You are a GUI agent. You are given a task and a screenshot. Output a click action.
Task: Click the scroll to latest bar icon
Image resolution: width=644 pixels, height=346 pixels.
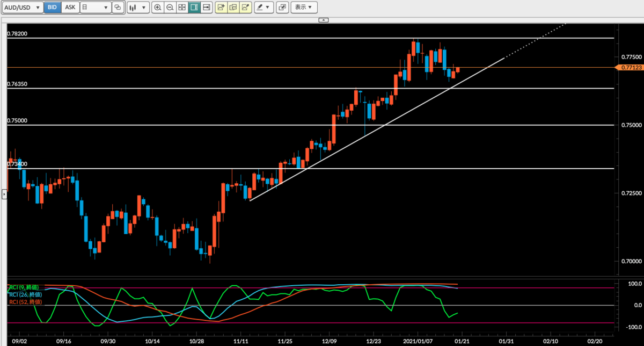point(206,8)
